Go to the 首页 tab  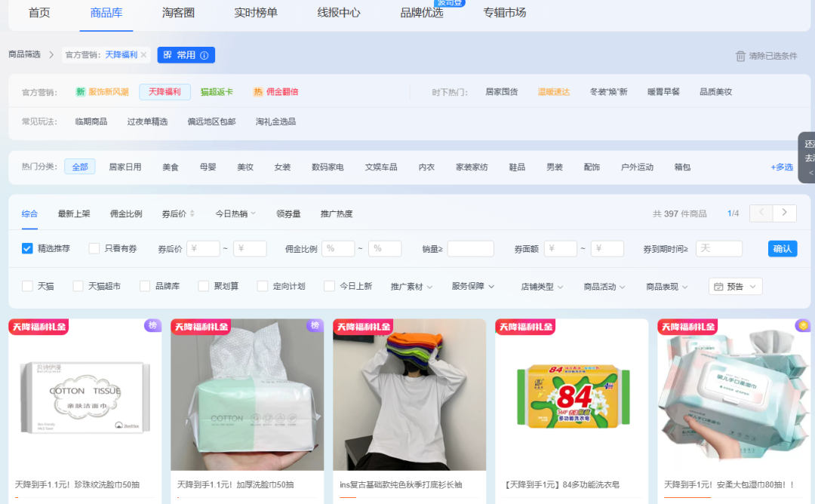39,13
